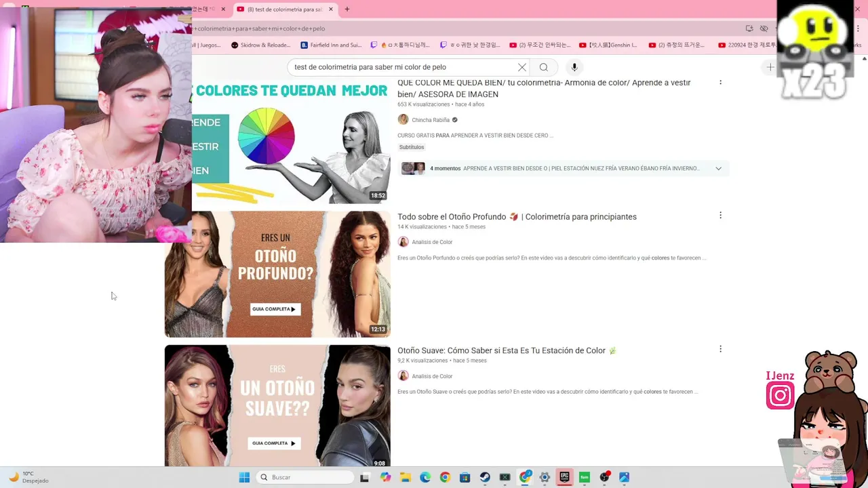Viewport: 868px width, 488px height.
Task: Focus the YouTube search input field
Action: [x=403, y=67]
